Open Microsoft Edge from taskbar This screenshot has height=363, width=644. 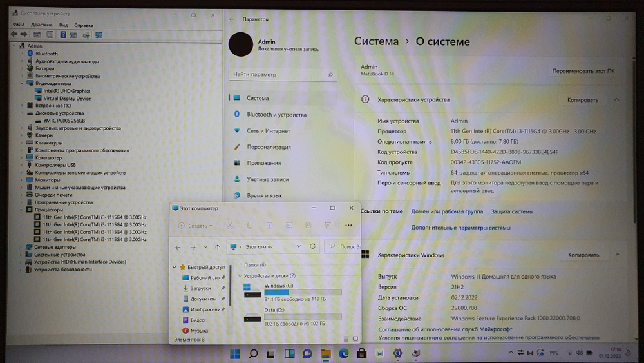click(x=343, y=353)
